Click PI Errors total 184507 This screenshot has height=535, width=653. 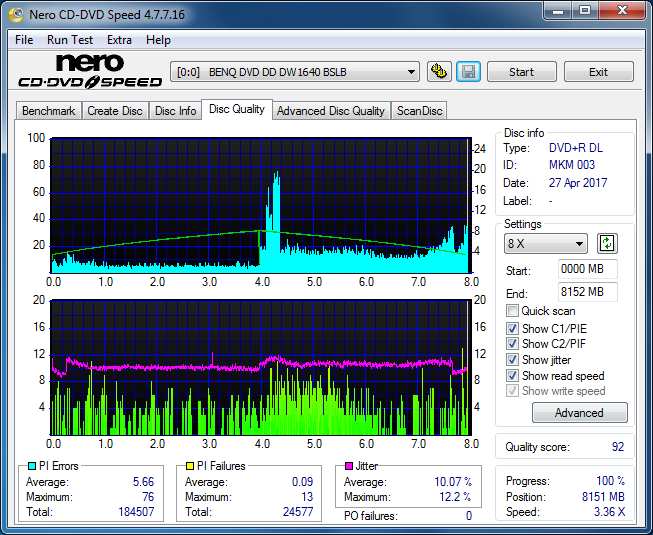(136, 512)
